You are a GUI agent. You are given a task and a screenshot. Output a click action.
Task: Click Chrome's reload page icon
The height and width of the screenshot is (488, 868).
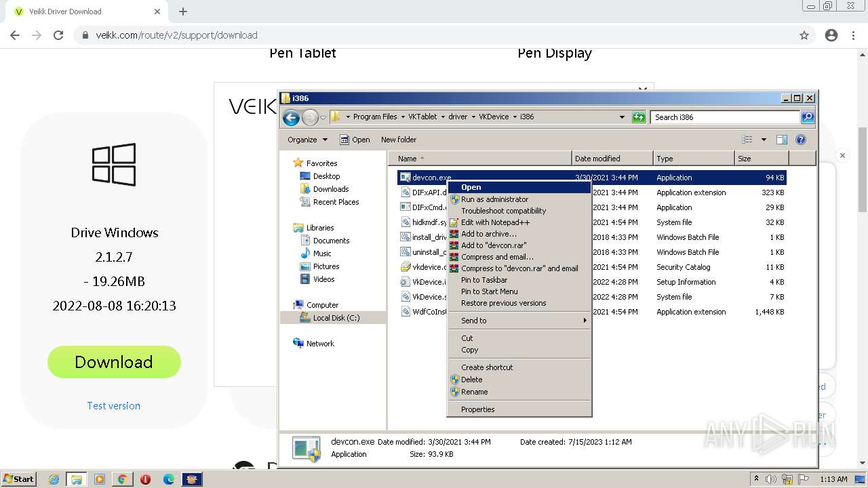pyautogui.click(x=58, y=35)
